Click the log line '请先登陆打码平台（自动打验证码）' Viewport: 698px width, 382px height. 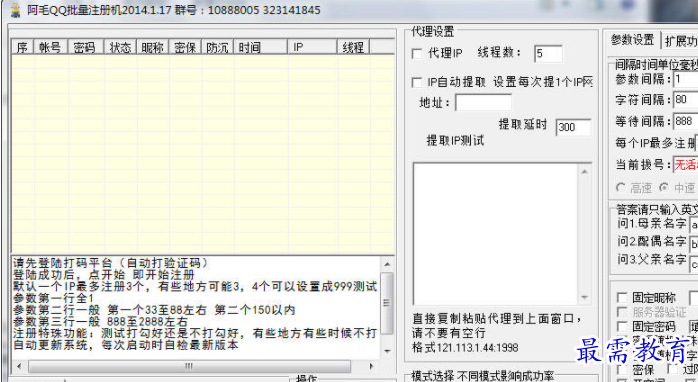click(x=110, y=263)
